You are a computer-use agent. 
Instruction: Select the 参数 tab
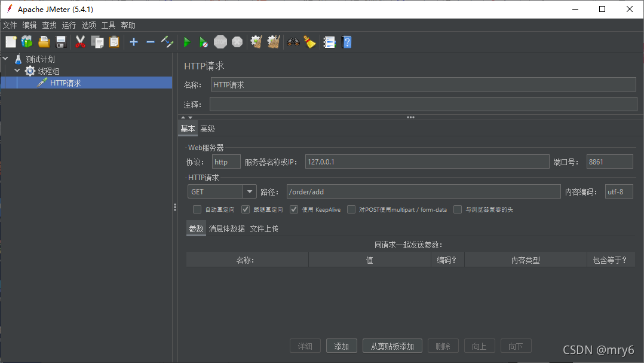click(x=197, y=228)
